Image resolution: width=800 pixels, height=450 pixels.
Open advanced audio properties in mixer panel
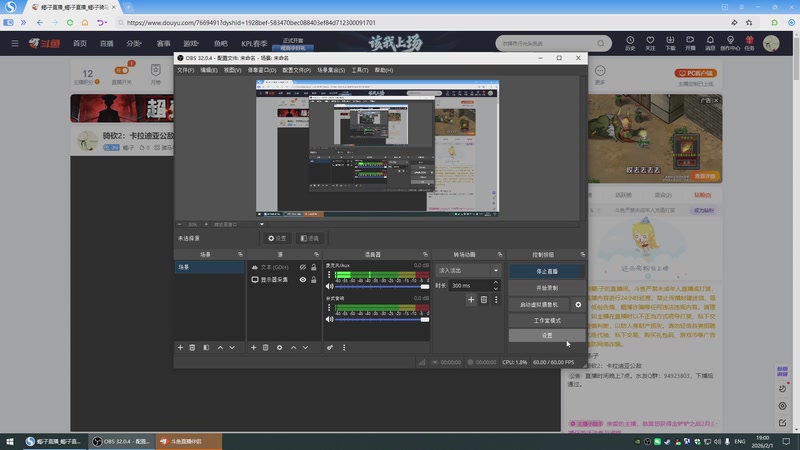click(x=330, y=347)
